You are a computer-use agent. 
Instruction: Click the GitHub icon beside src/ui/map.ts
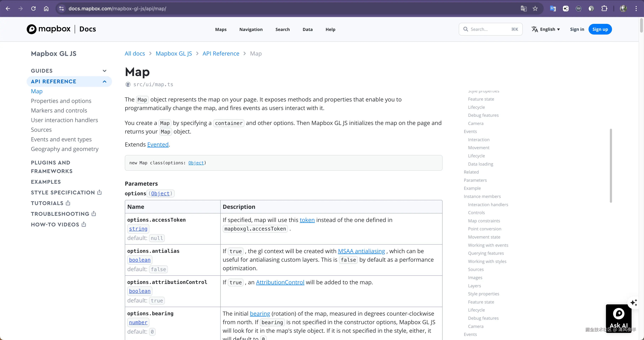128,84
